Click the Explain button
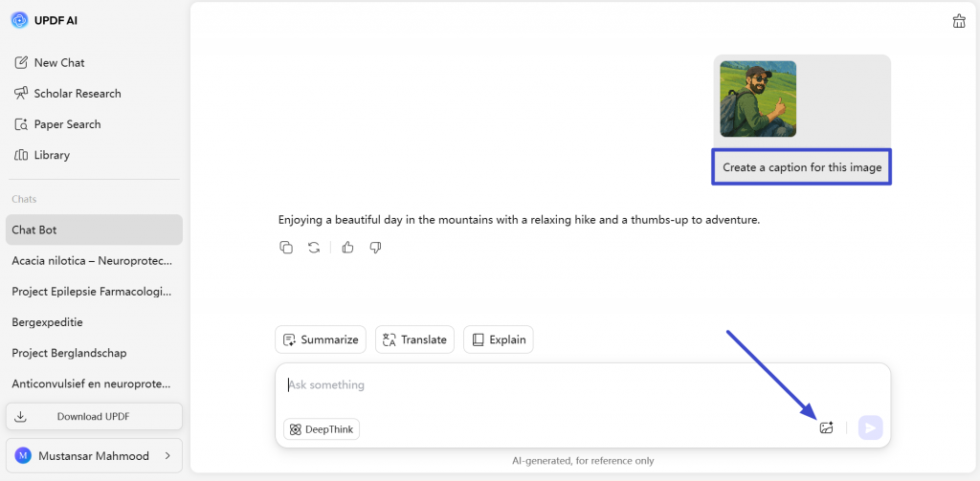The height and width of the screenshot is (481, 980). pos(498,339)
